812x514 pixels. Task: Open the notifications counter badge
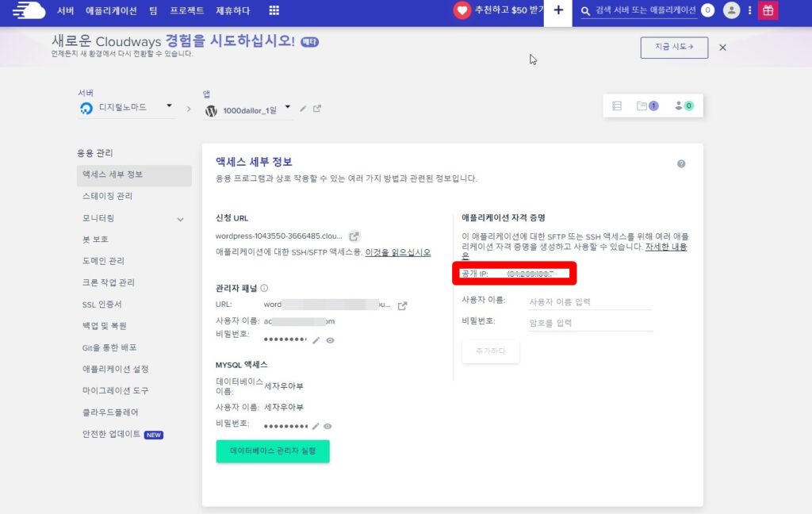[707, 10]
